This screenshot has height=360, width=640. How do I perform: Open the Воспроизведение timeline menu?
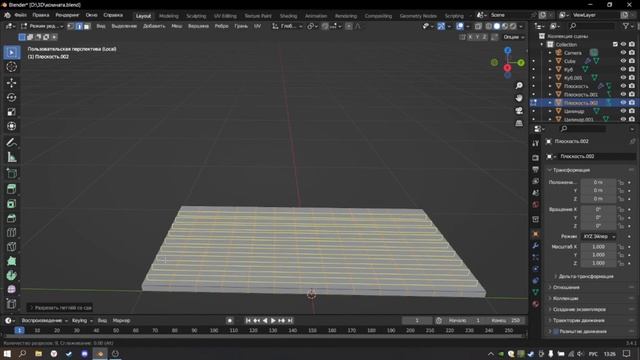tap(44, 320)
